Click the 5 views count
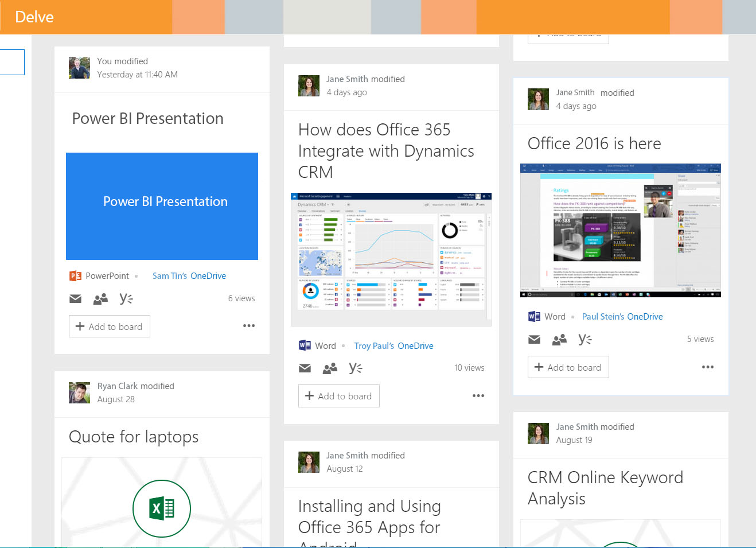The height and width of the screenshot is (548, 756). 700,339
